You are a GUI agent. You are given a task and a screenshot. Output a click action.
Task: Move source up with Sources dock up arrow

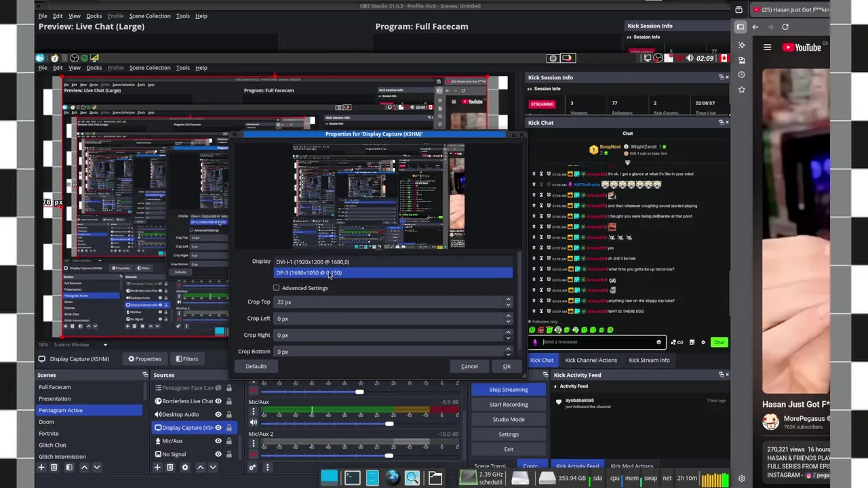coord(200,467)
